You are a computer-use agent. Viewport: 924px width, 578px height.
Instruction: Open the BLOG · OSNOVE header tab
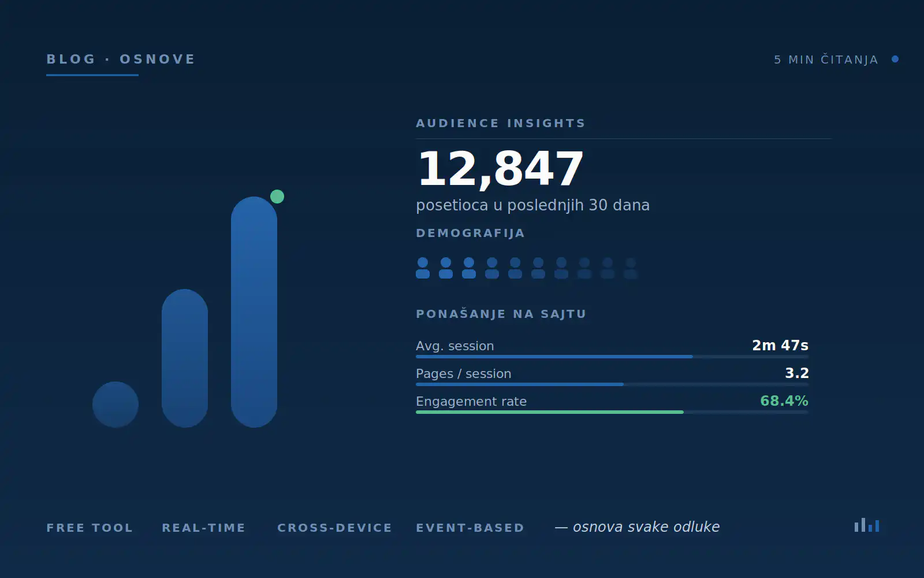point(121,60)
